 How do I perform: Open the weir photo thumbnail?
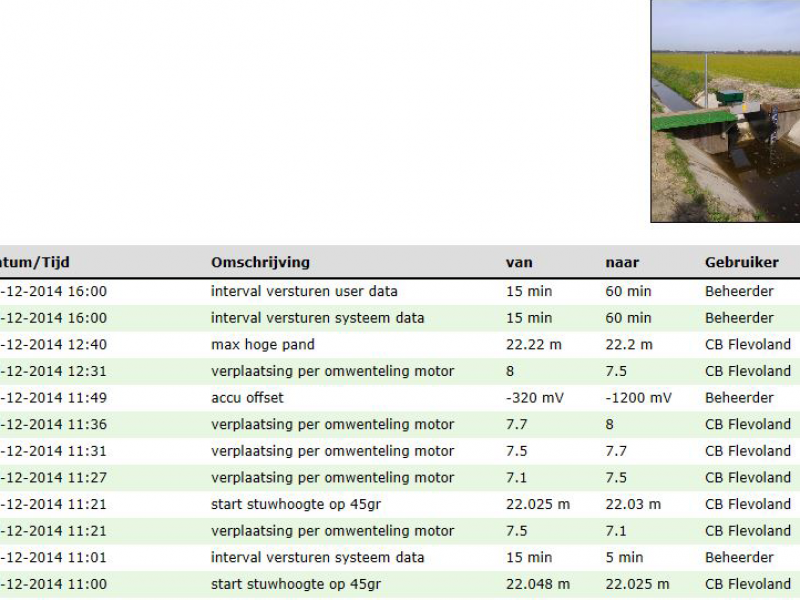click(x=725, y=110)
